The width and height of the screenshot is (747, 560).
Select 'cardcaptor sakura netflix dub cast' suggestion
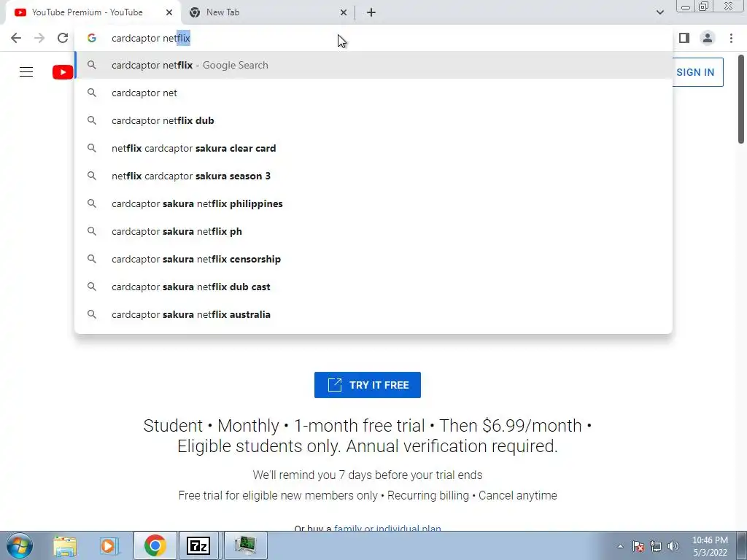[x=373, y=287]
